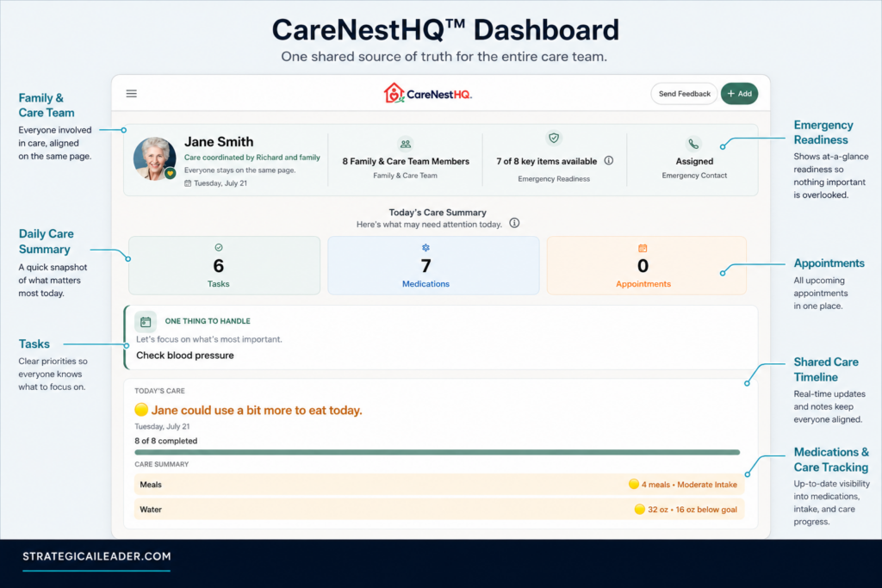Open the hamburger menu
882x588 pixels.
tap(131, 93)
